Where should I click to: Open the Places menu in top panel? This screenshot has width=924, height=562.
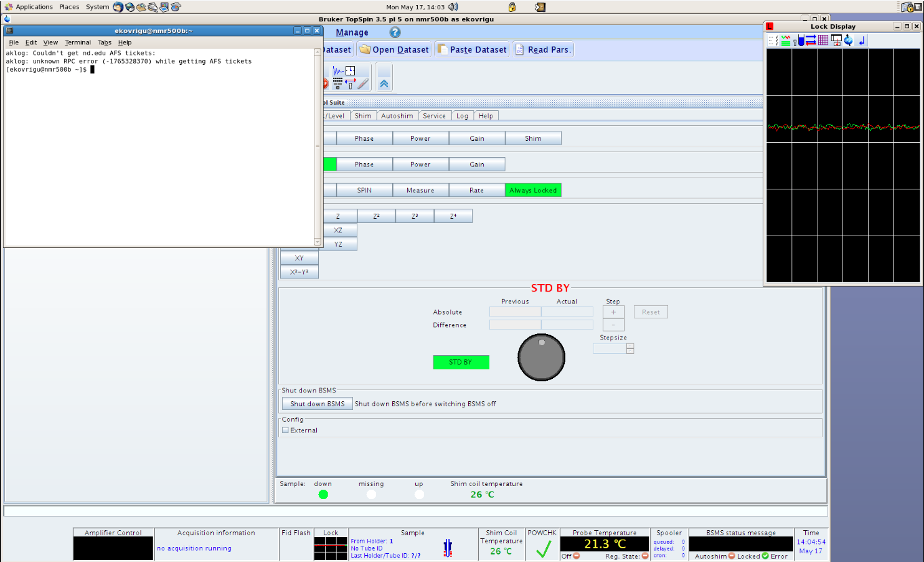point(69,7)
